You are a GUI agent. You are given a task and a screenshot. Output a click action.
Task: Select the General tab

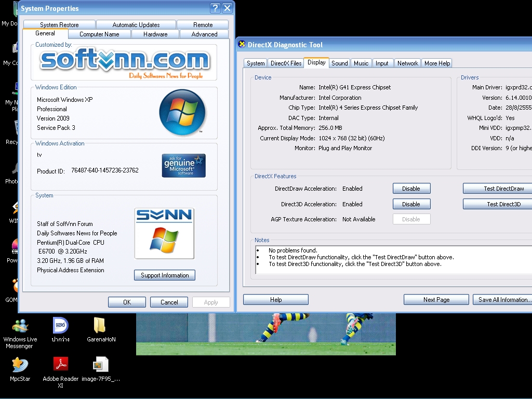tap(45, 33)
